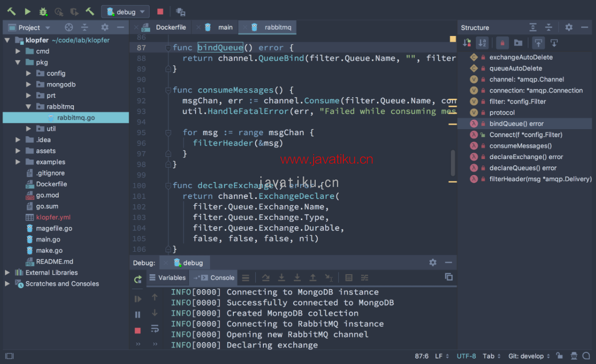The image size is (596, 364).
Task: Switch to the main editor tab
Action: coord(225,27)
